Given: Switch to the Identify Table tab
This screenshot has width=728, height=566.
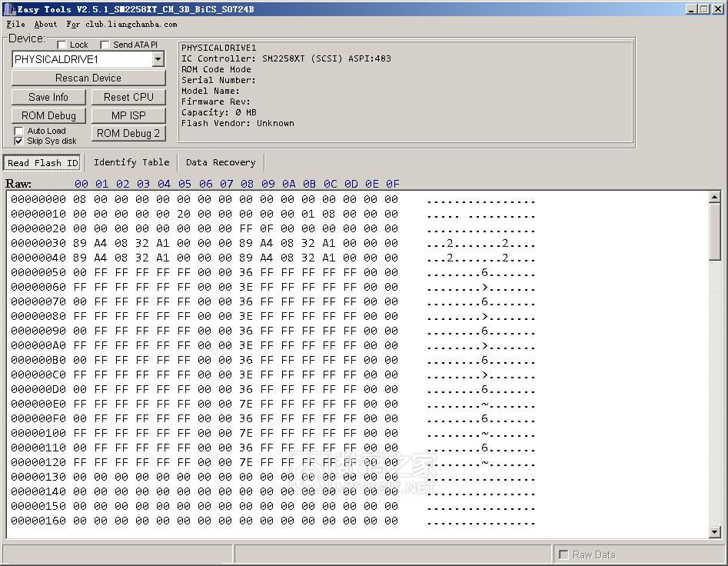Looking at the screenshot, I should point(131,162).
